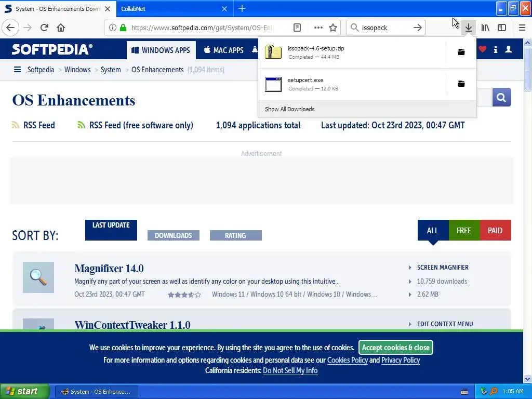This screenshot has width=532, height=399.
Task: Close the CollabNet tab
Action: coord(224,9)
